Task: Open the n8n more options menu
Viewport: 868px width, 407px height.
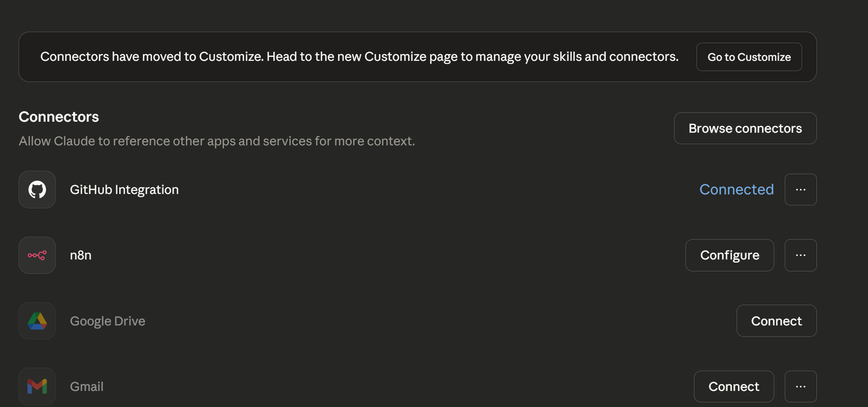Action: click(x=800, y=255)
